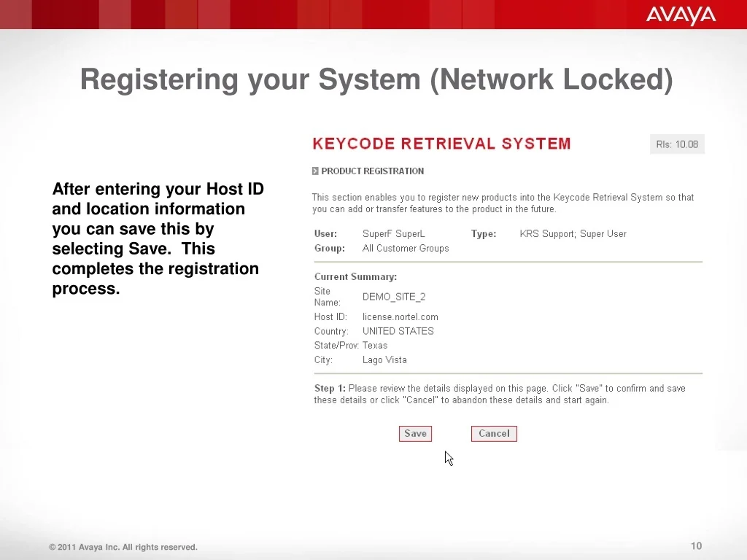Click the Save button
Screen dimensions: 747x560
(415, 433)
